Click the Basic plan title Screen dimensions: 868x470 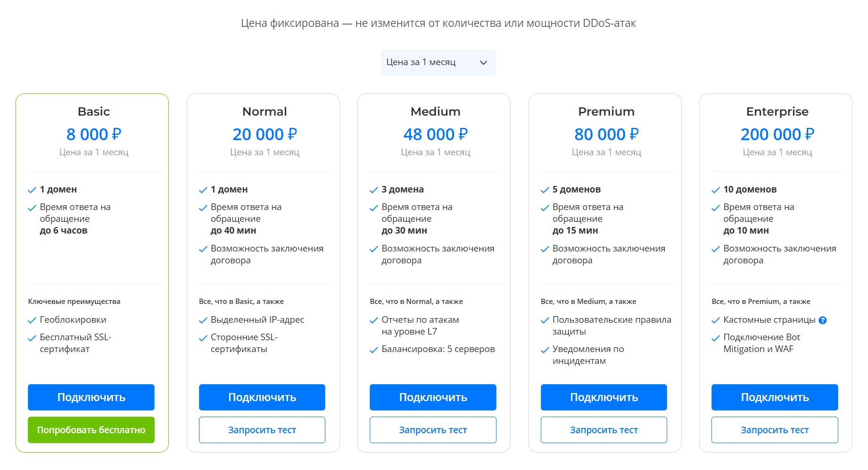pyautogui.click(x=94, y=112)
